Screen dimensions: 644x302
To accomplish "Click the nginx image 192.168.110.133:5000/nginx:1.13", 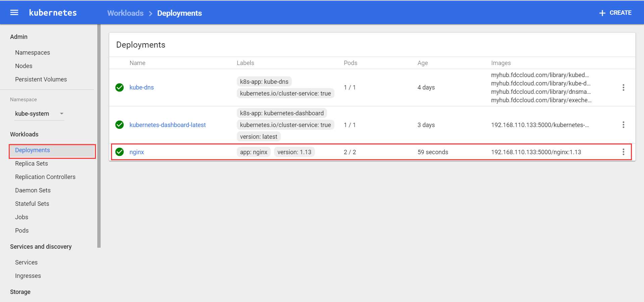I will (x=536, y=152).
